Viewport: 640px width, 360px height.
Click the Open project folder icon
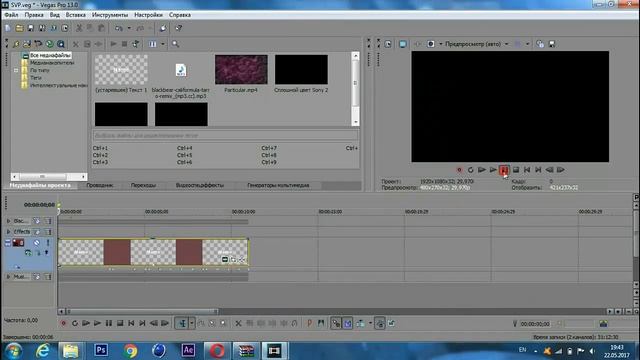pos(19,28)
